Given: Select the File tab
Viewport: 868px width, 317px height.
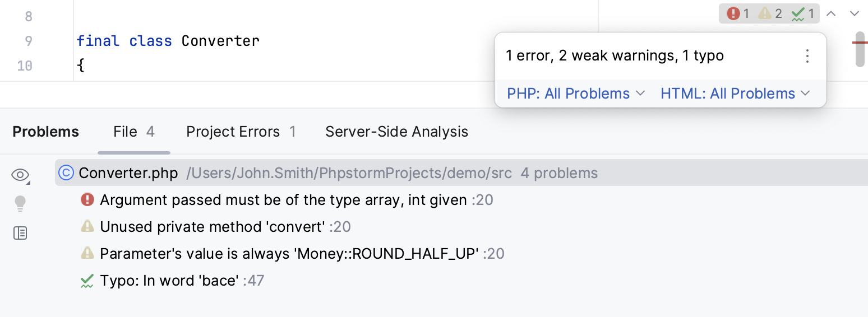Looking at the screenshot, I should [x=133, y=132].
